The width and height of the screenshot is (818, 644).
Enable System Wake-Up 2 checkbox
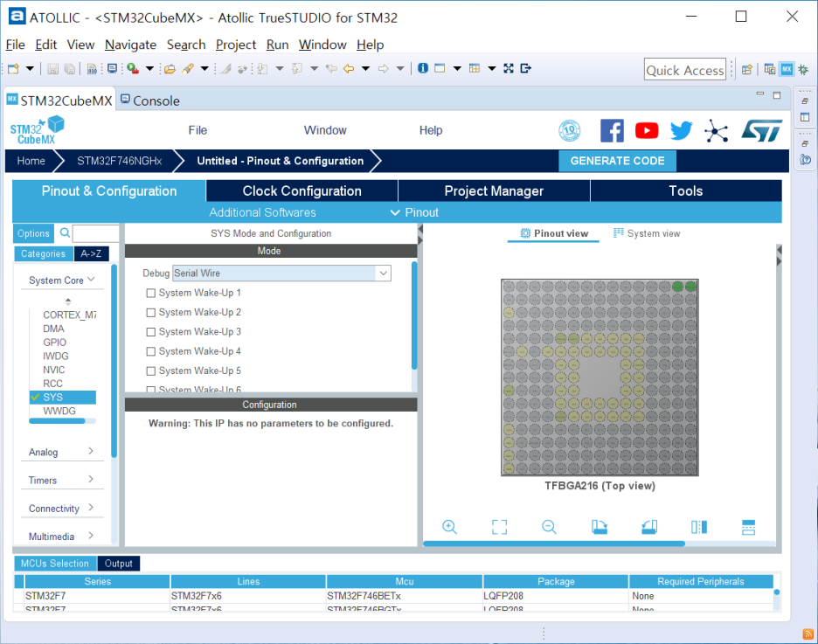151,312
